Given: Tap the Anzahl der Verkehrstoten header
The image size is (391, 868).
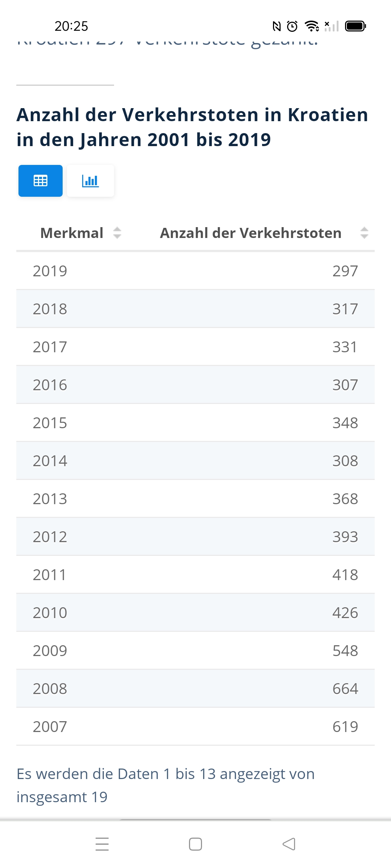Looking at the screenshot, I should pos(251,233).
